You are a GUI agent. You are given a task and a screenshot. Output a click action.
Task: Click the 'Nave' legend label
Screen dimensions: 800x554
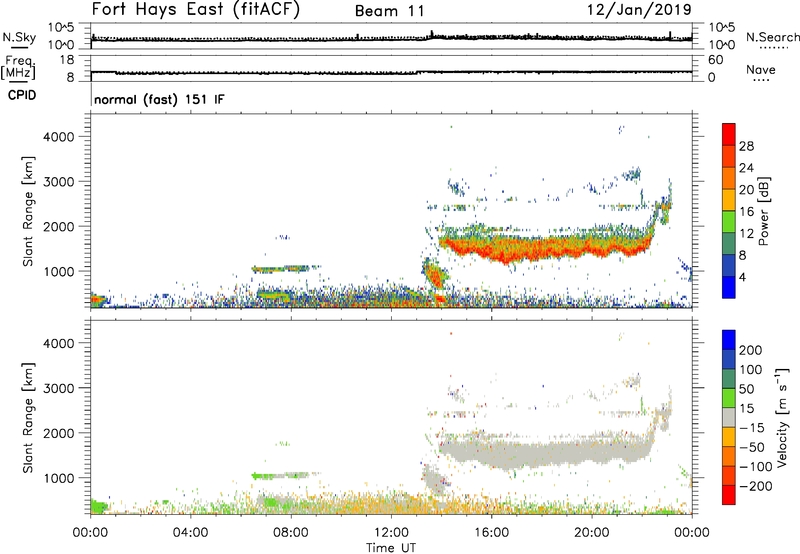click(761, 69)
